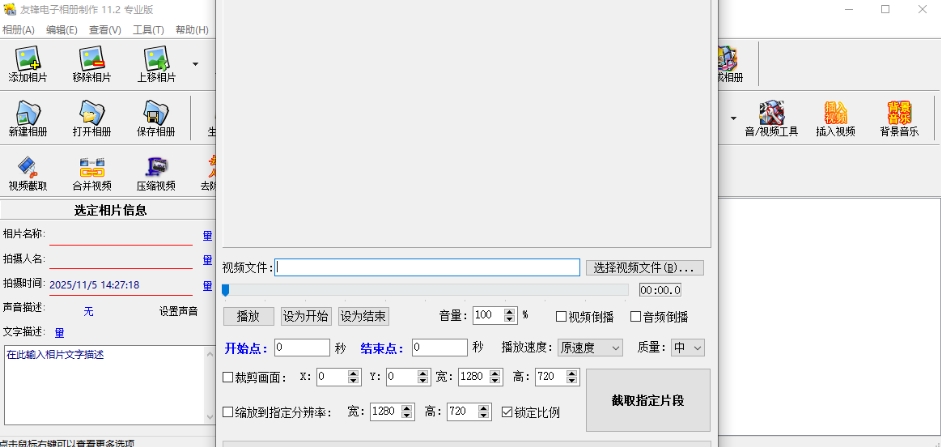Open the 播放速度 dropdown showing 原速度
The height and width of the screenshot is (447, 941).
[590, 347]
